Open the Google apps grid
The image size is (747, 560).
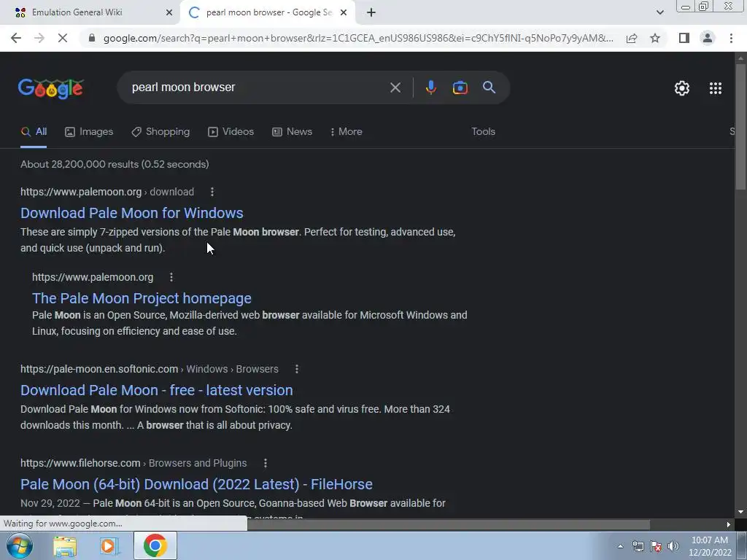715,88
